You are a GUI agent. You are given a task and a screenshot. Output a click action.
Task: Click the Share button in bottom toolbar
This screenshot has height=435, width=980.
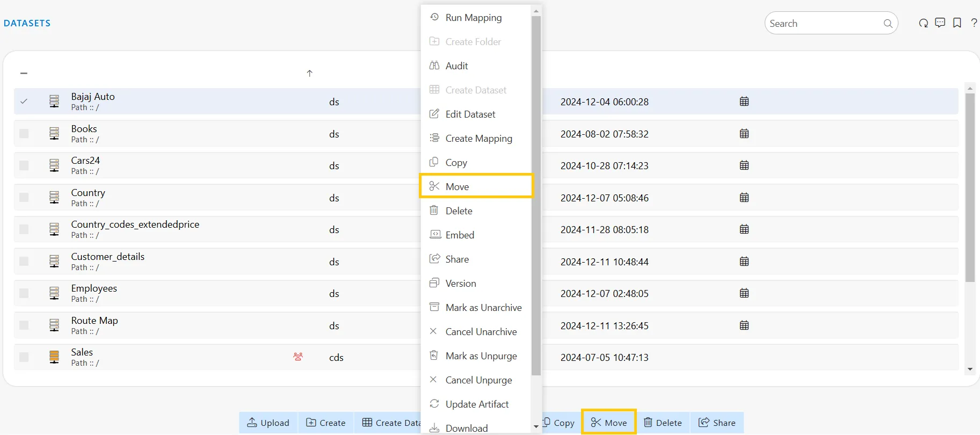717,423
